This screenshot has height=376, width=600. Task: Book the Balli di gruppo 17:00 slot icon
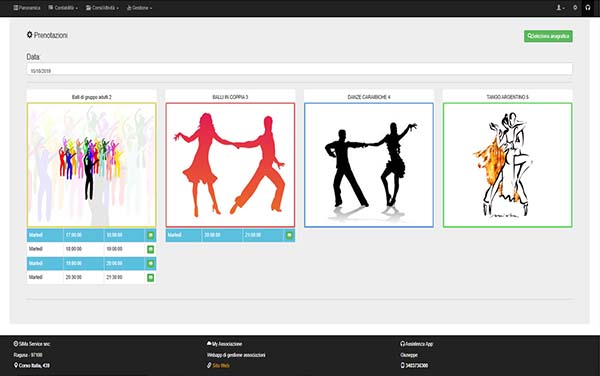(150, 235)
